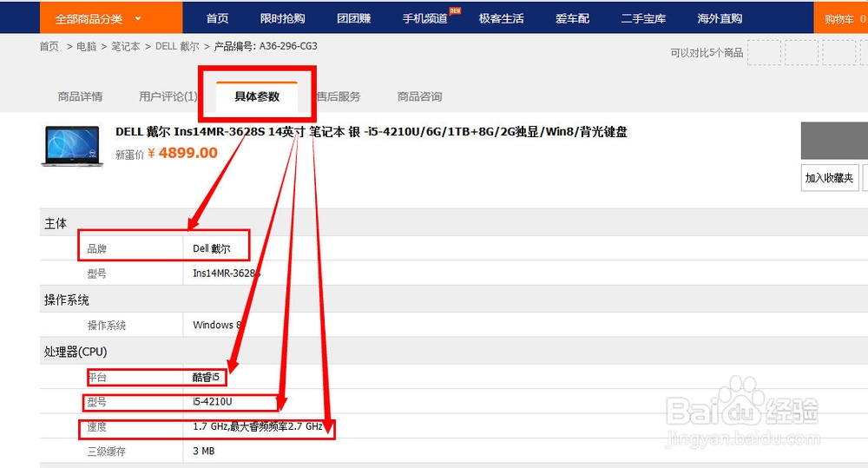Click the first empty product comparison slot

point(764,53)
